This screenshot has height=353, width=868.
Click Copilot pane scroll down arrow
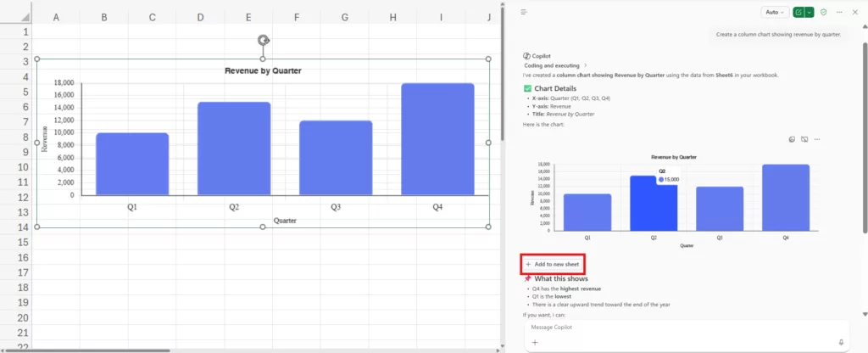(x=864, y=314)
